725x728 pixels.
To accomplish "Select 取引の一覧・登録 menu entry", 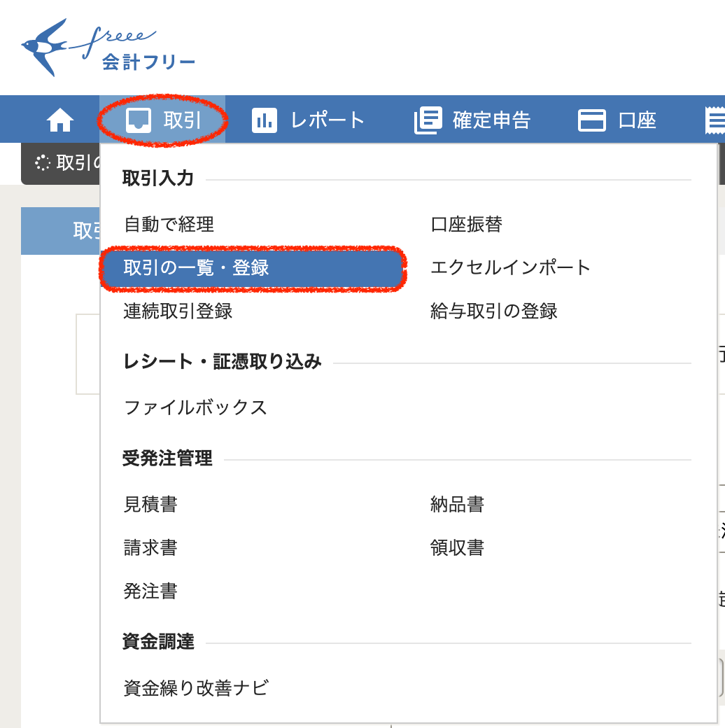I will (x=196, y=268).
